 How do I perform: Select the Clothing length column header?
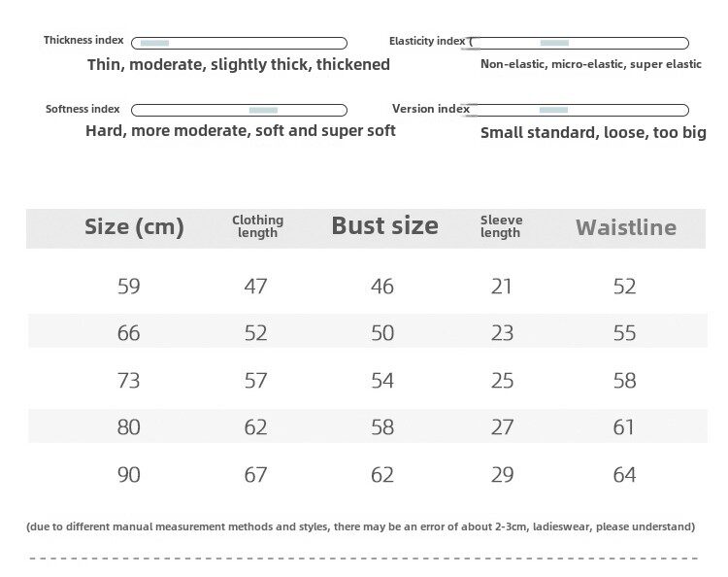pos(257,226)
